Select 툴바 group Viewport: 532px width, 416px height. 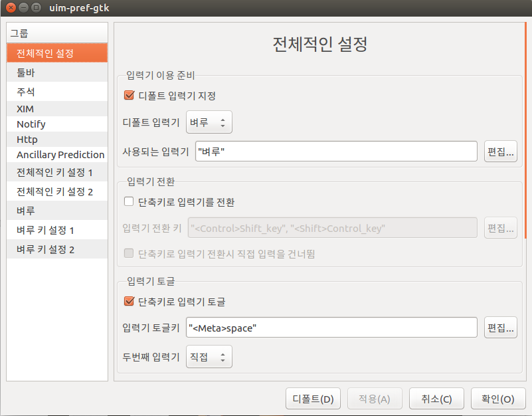point(57,72)
